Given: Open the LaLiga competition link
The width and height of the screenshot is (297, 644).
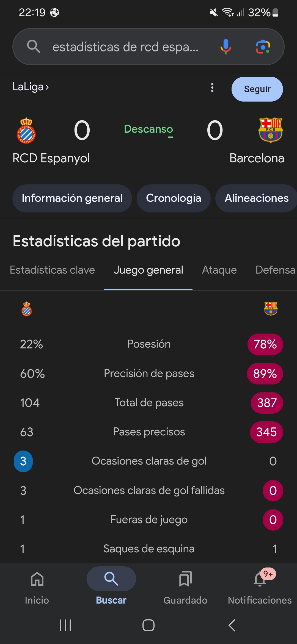Looking at the screenshot, I should (31, 87).
